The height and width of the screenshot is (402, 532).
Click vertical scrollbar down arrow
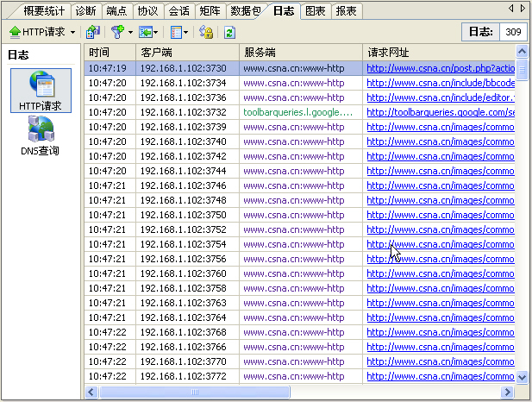tap(522, 377)
